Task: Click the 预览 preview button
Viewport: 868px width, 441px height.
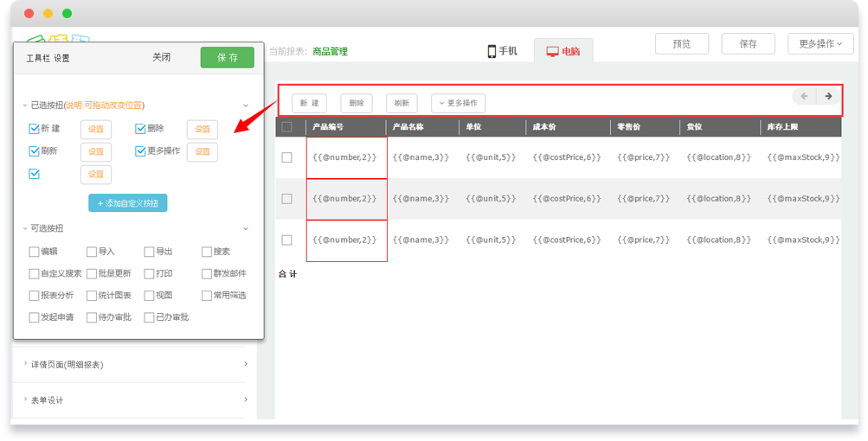Action: tap(681, 44)
